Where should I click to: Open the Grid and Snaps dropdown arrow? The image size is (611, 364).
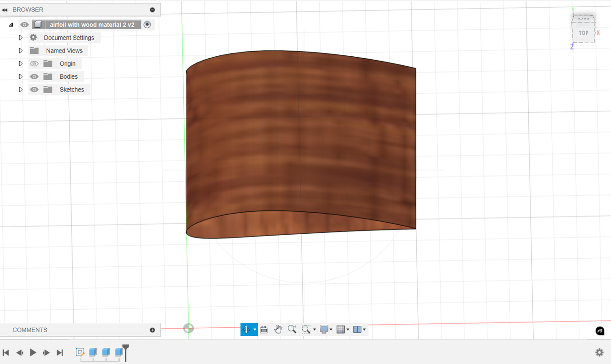tap(348, 330)
